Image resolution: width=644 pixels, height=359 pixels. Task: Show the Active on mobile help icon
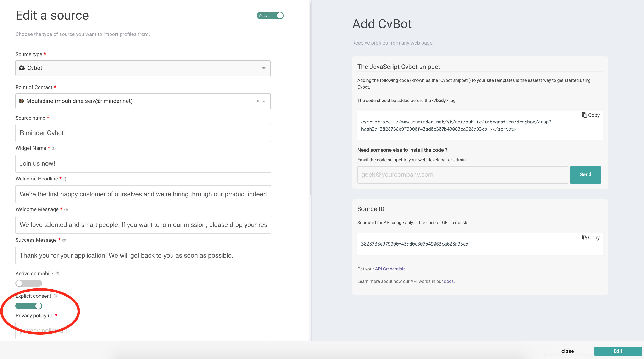(57, 273)
